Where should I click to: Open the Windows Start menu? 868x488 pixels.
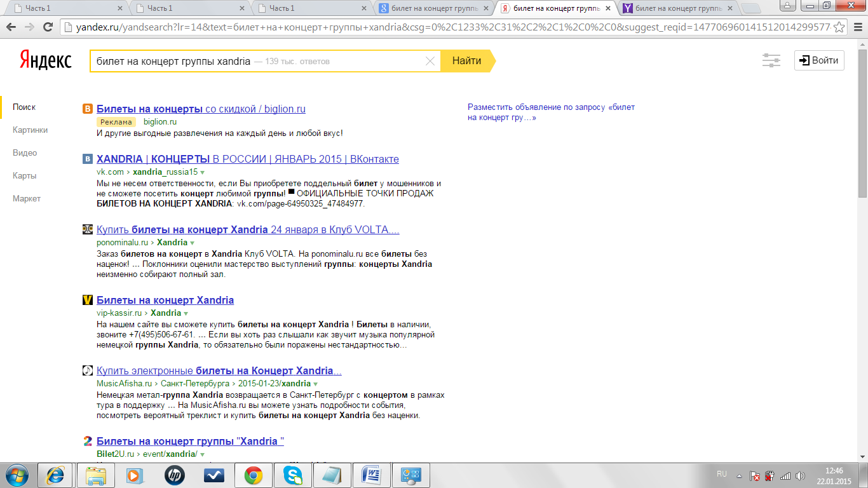pyautogui.click(x=17, y=475)
